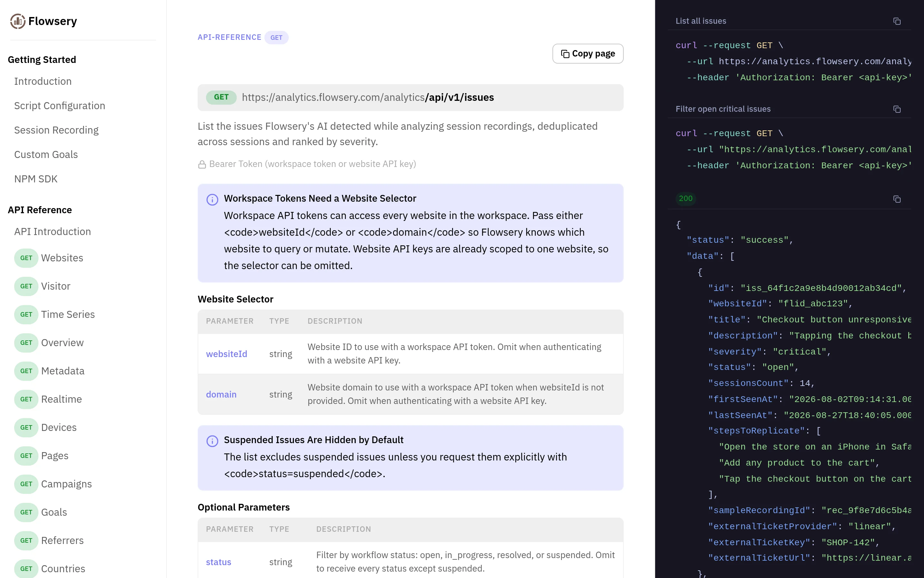Open the Goals endpoint

coord(40,512)
